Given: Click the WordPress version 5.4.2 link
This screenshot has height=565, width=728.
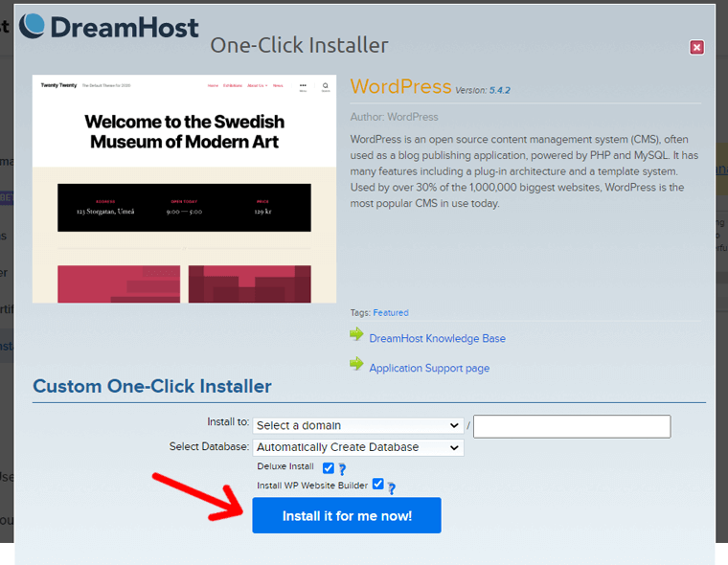Looking at the screenshot, I should [500, 90].
